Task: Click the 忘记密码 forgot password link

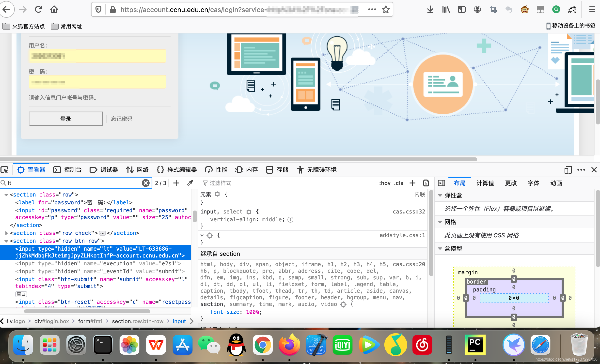Action: coord(122,119)
